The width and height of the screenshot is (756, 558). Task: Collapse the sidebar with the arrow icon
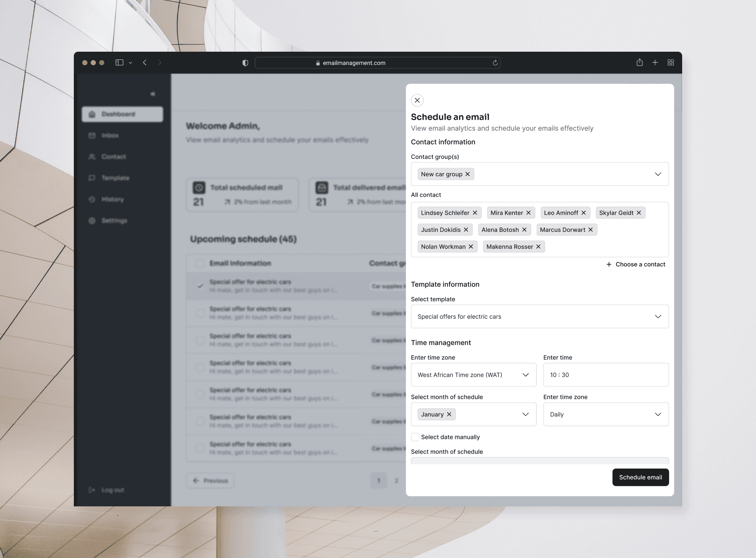(153, 94)
